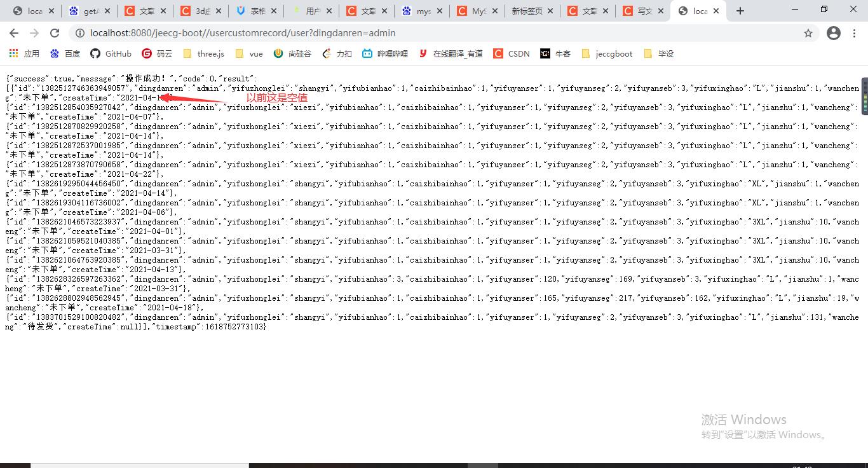868x468 pixels.
Task: Bookmark this page with the star icon
Action: point(808,33)
